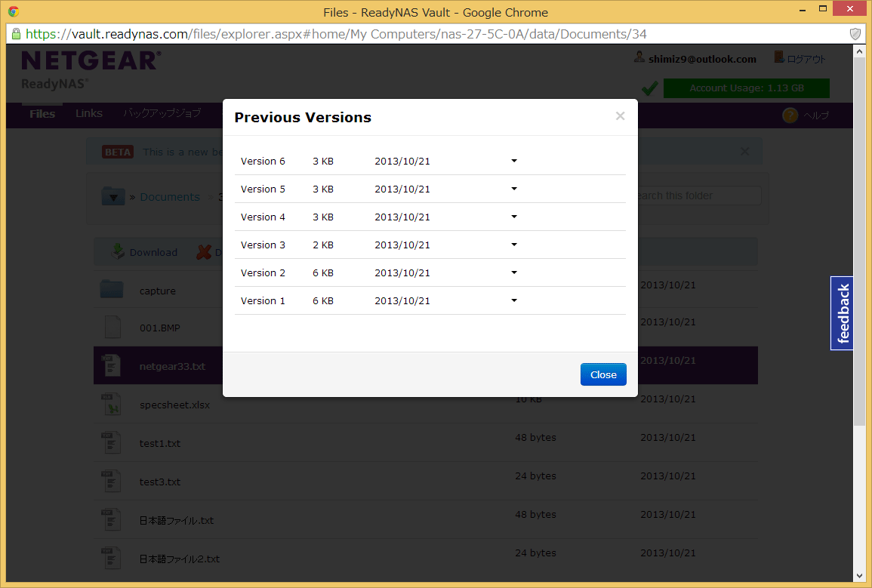Click the help question mark icon

[790, 115]
